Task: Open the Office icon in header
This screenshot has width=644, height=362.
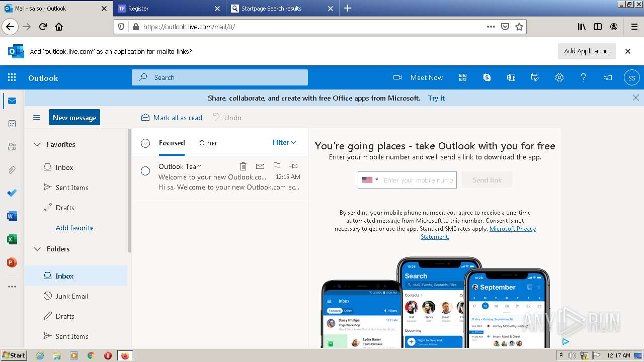Action: click(511, 77)
